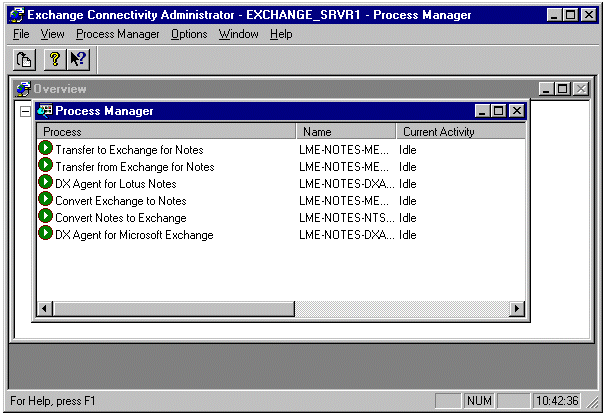The width and height of the screenshot is (607, 416).
Task: Open the Options menu
Action: click(189, 34)
